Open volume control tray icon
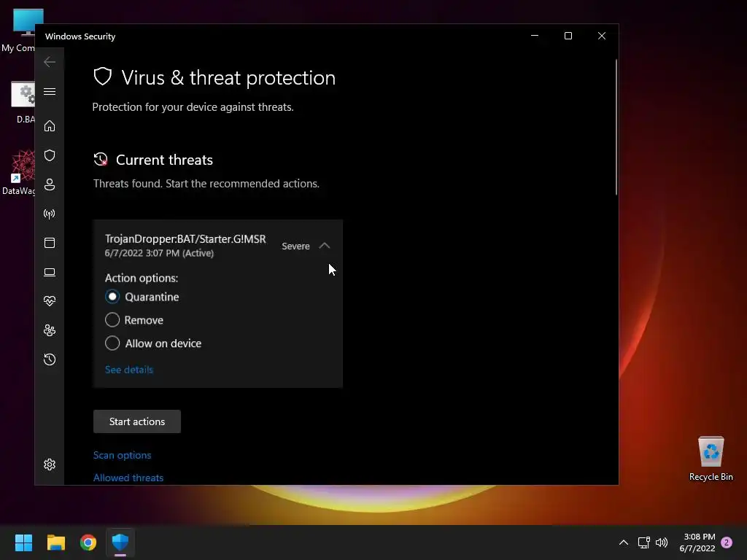Viewport: 747px width, 560px height. (x=662, y=542)
